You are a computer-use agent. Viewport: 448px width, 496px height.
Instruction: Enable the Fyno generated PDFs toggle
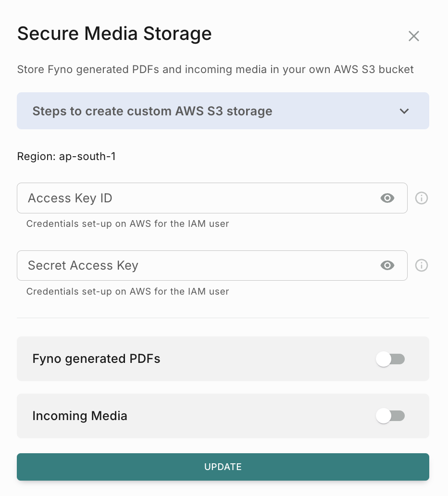coord(390,359)
